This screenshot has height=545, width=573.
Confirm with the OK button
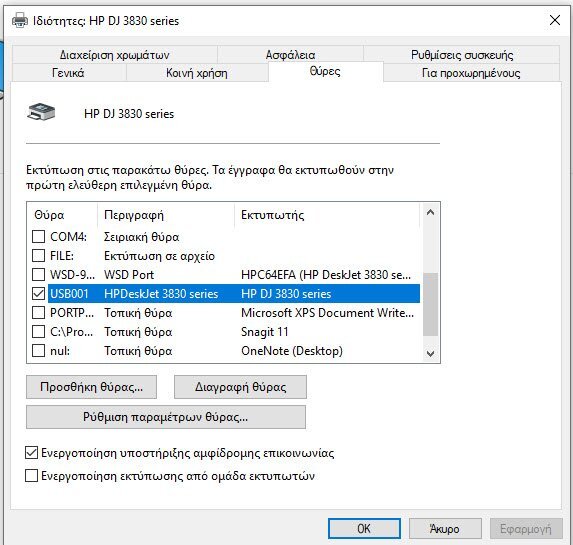pos(364,528)
